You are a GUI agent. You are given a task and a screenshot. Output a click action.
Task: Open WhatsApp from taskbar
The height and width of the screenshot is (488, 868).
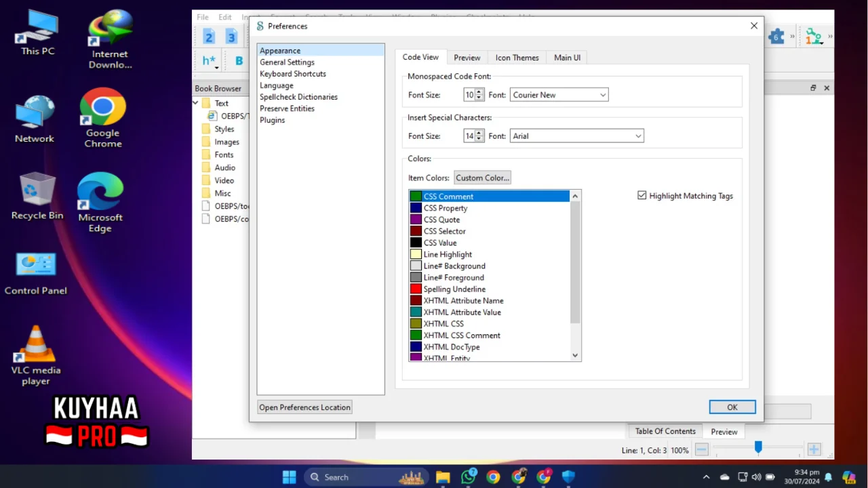click(x=468, y=477)
